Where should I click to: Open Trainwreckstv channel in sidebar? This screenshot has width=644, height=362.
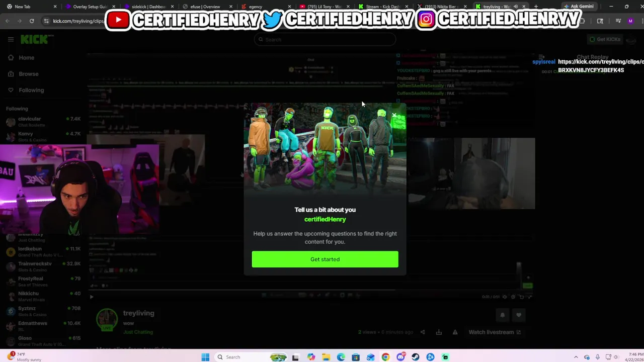43,266
